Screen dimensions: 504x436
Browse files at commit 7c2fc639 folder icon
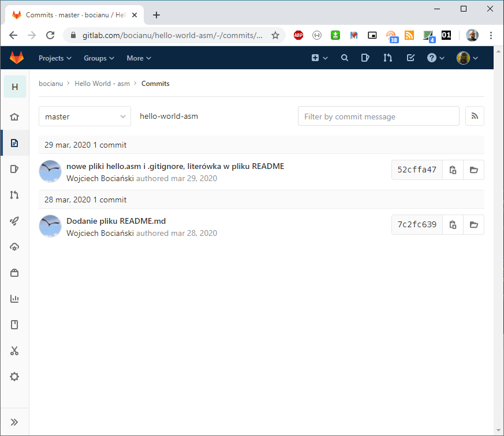(x=473, y=224)
